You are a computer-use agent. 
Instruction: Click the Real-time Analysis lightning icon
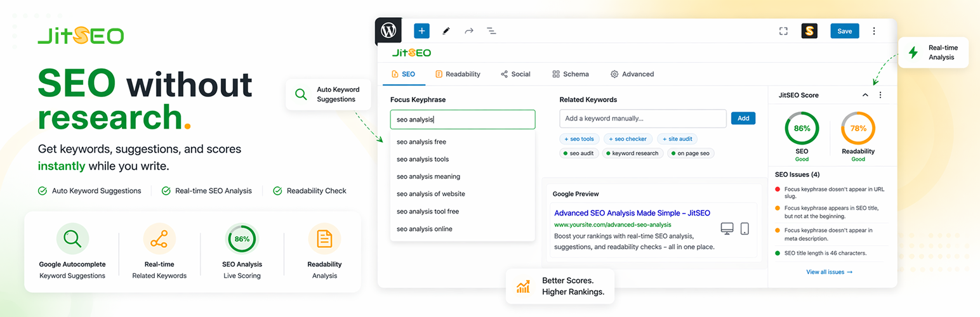[913, 52]
